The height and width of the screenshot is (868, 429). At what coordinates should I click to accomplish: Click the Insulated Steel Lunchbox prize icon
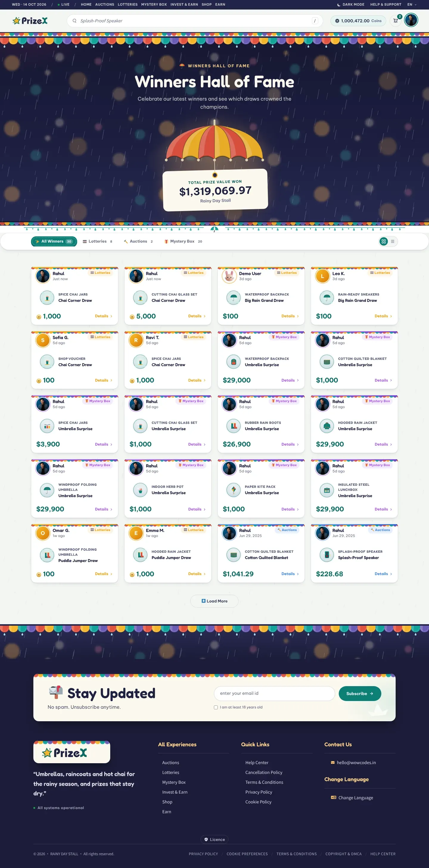tap(327, 490)
